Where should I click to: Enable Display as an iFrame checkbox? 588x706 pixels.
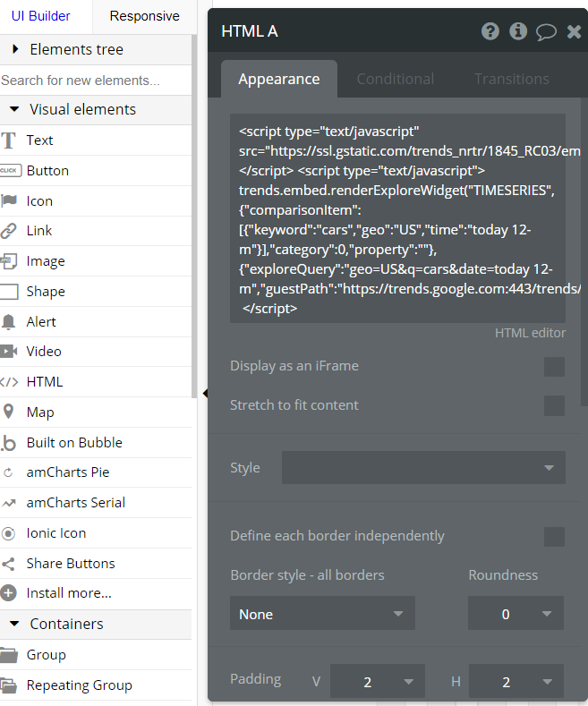(x=554, y=367)
